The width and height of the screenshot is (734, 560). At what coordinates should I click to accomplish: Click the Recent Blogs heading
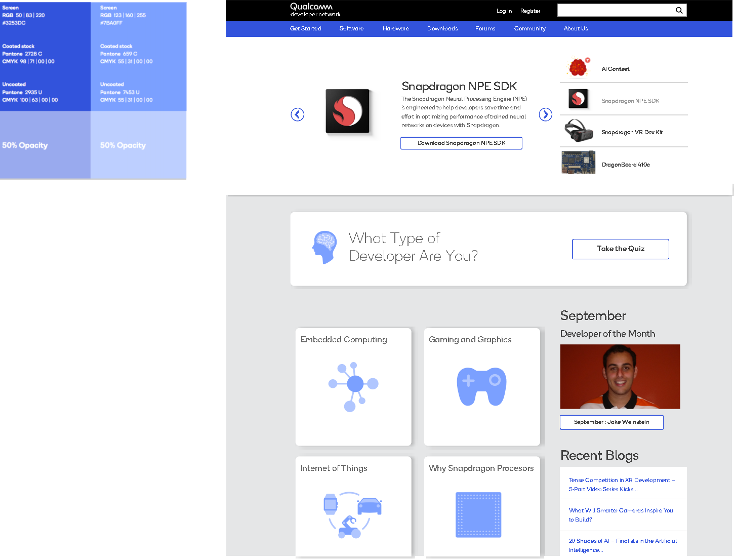pos(599,455)
